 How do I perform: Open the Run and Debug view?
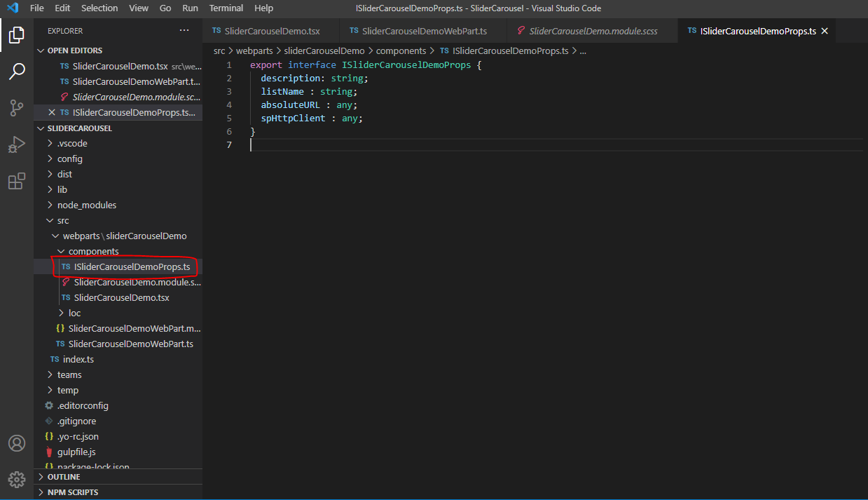(17, 144)
